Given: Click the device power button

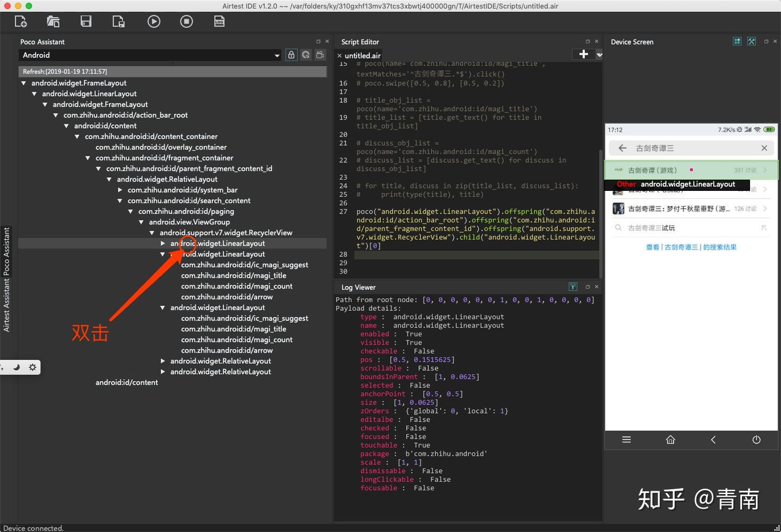Looking at the screenshot, I should (756, 440).
